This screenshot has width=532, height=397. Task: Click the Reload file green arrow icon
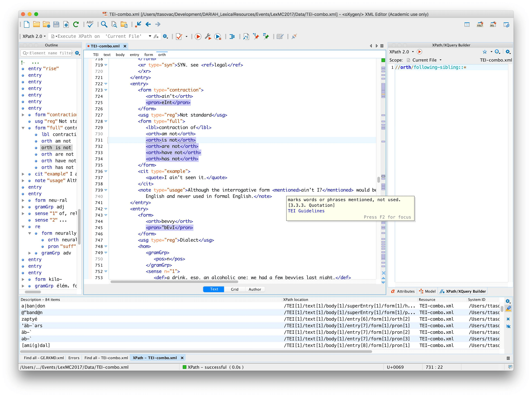76,24
